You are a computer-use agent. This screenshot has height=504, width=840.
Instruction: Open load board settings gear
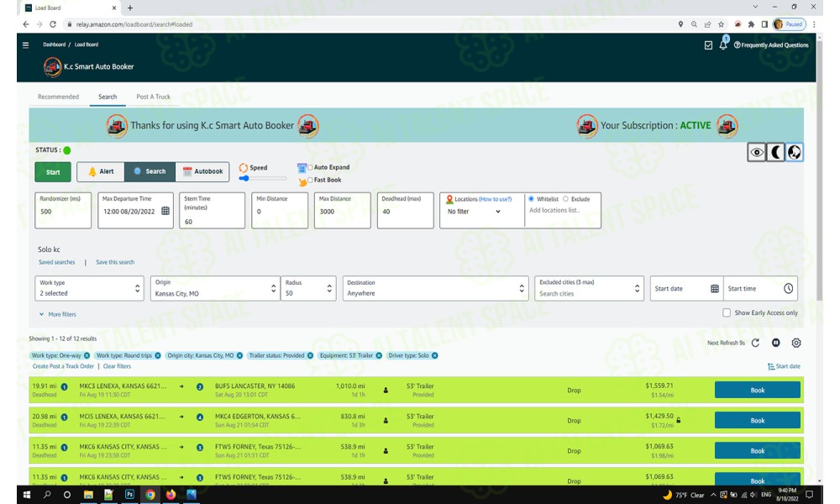(x=796, y=343)
